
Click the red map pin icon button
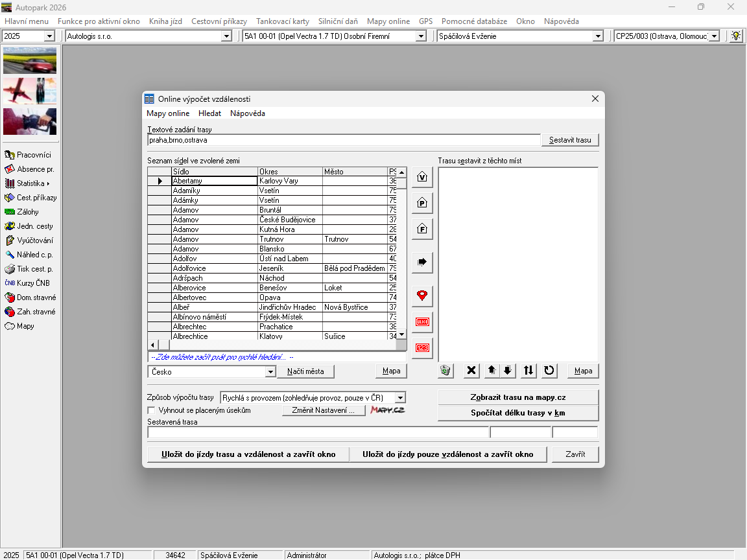coord(422,296)
